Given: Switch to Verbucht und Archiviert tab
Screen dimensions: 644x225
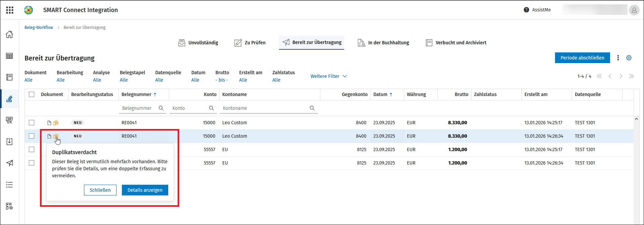Looking at the screenshot, I should coord(456,43).
